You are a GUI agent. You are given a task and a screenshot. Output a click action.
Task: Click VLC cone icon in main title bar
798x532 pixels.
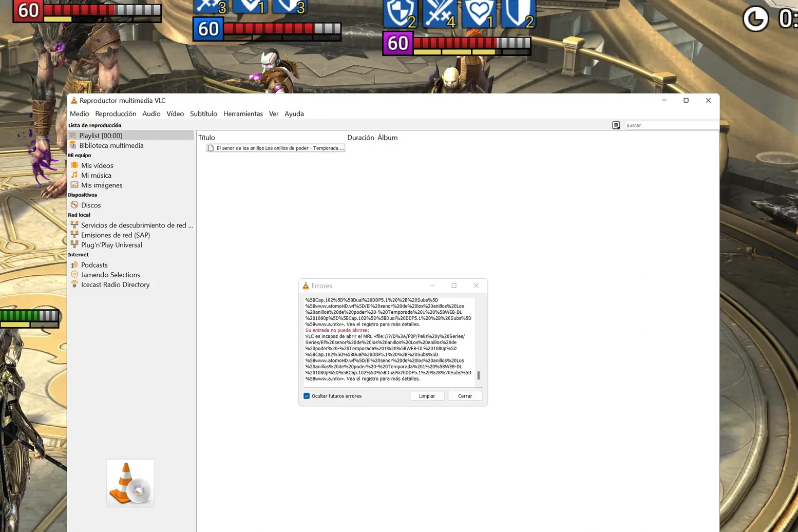point(74,100)
